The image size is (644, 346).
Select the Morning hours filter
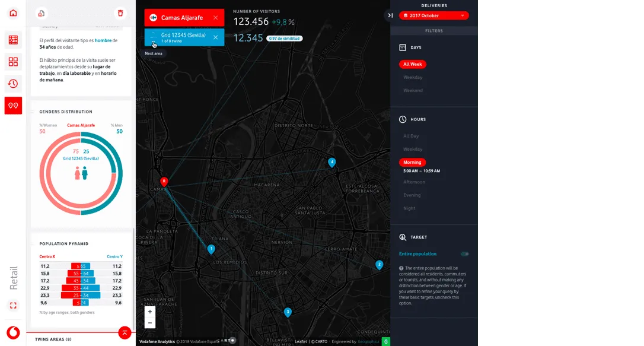(x=412, y=162)
